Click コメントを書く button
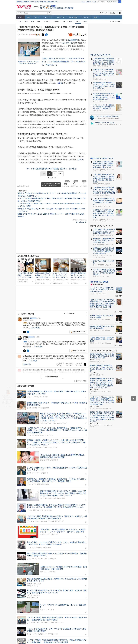 click(x=69, y=314)
